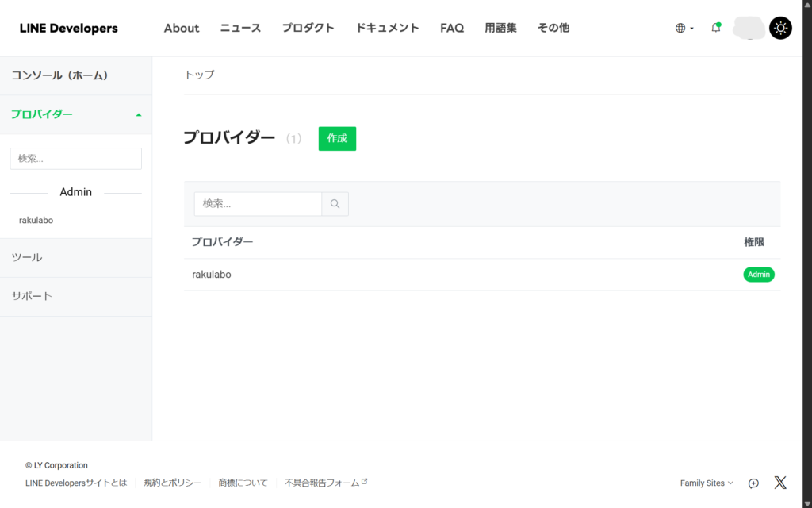Click the magnifier search button
Viewport: 812px width, 508px height.
pos(335,204)
